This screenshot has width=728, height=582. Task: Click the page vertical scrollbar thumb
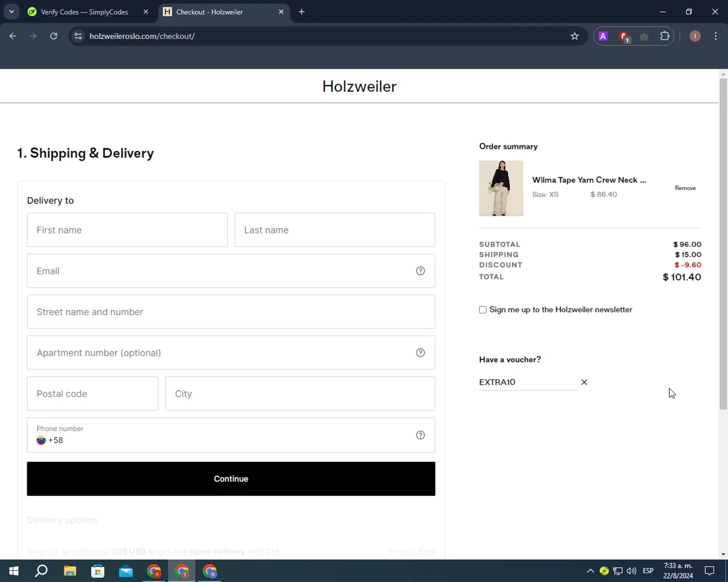click(x=723, y=244)
